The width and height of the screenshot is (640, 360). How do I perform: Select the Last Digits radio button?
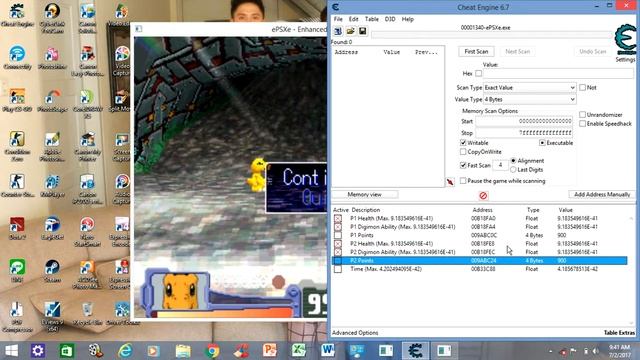point(513,169)
